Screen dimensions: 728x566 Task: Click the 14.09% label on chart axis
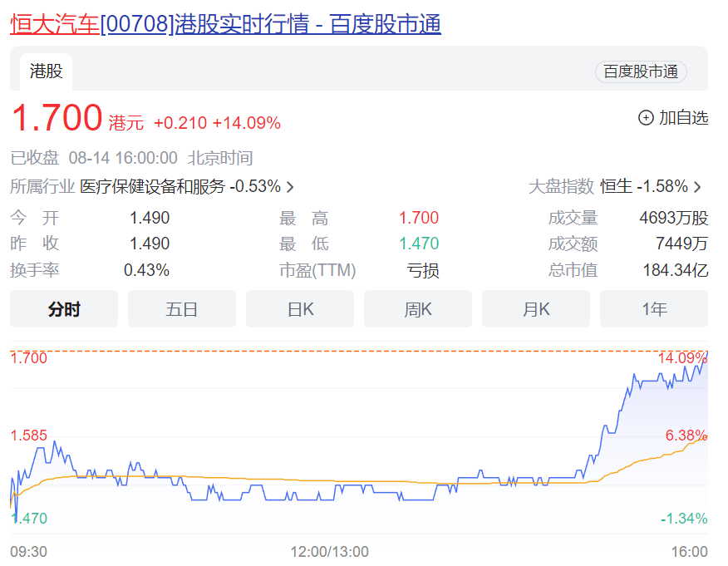(x=682, y=358)
